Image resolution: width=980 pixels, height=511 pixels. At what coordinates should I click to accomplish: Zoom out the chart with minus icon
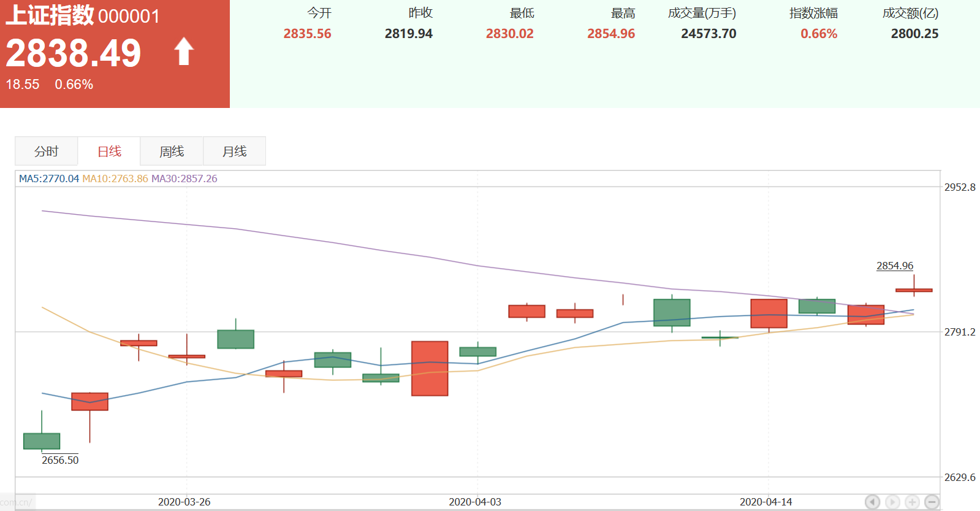pyautogui.click(x=932, y=502)
